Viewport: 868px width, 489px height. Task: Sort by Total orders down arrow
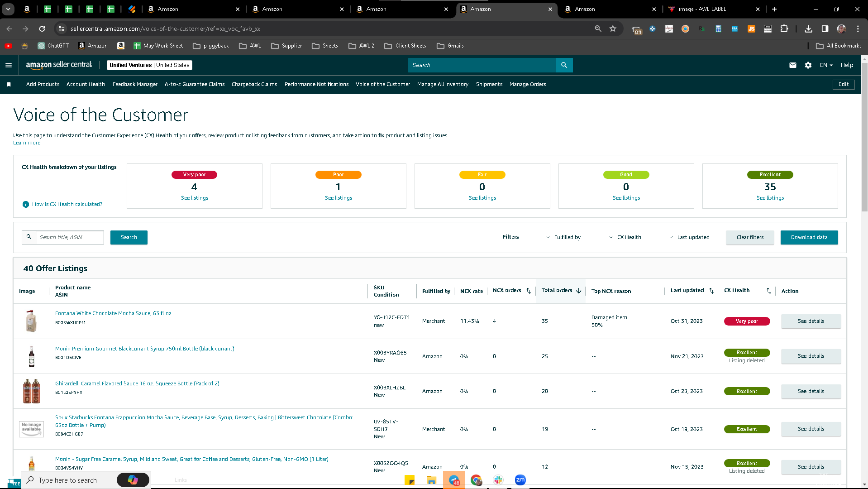coord(579,291)
